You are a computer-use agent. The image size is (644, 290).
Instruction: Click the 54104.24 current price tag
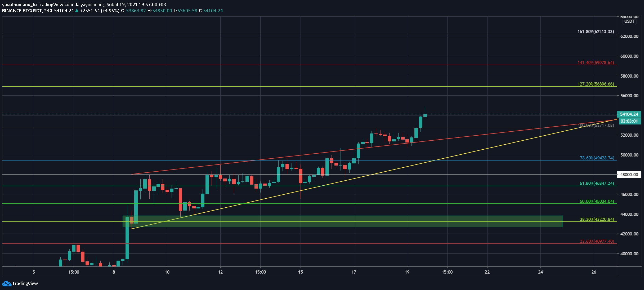(x=629, y=114)
